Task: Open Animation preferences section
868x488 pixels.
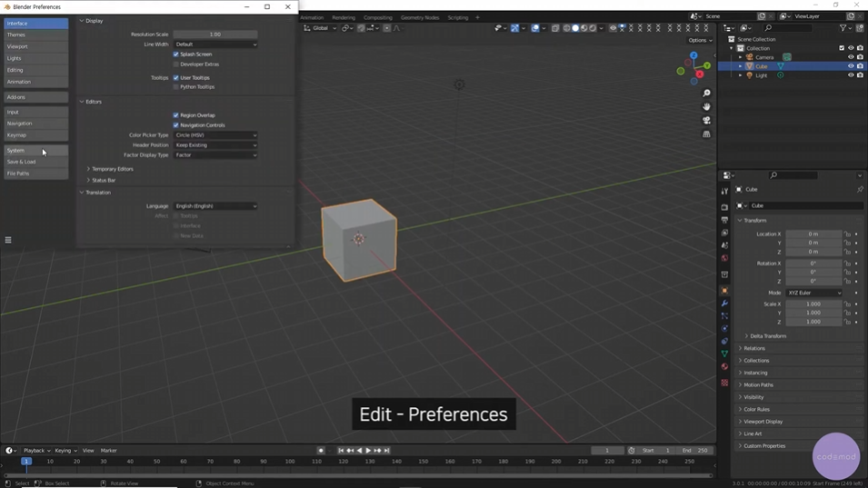Action: 36,82
